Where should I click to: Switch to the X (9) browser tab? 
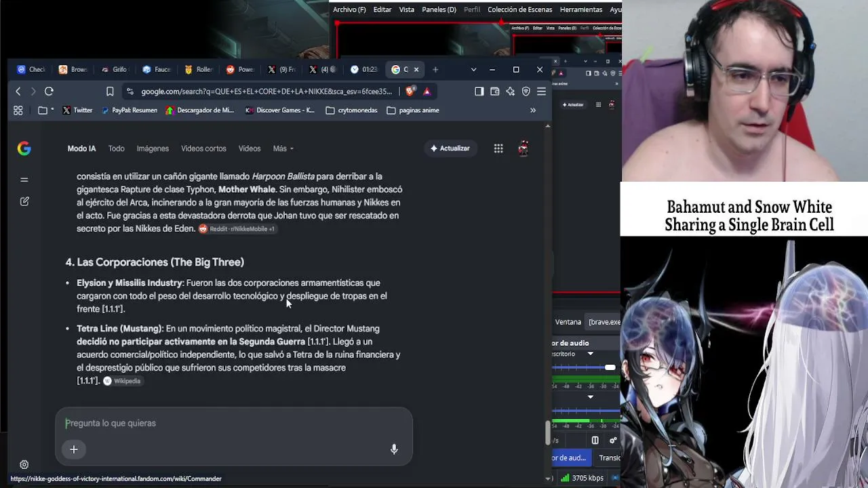[281, 69]
